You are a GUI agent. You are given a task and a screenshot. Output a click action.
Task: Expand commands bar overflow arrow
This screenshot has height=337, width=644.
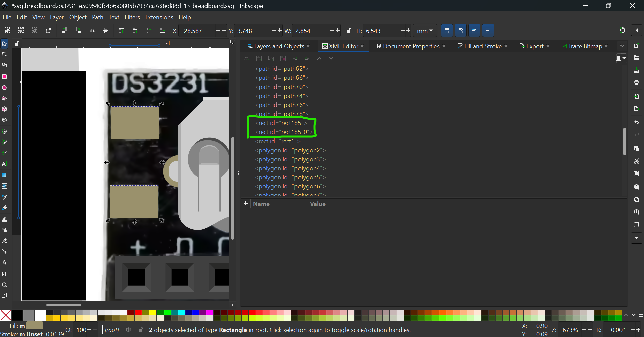pyautogui.click(x=637, y=238)
